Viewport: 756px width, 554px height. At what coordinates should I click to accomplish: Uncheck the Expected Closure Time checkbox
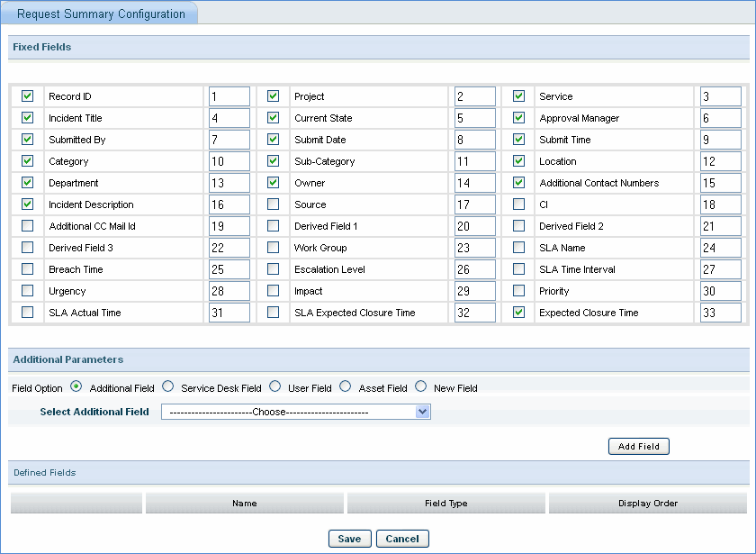(518, 313)
